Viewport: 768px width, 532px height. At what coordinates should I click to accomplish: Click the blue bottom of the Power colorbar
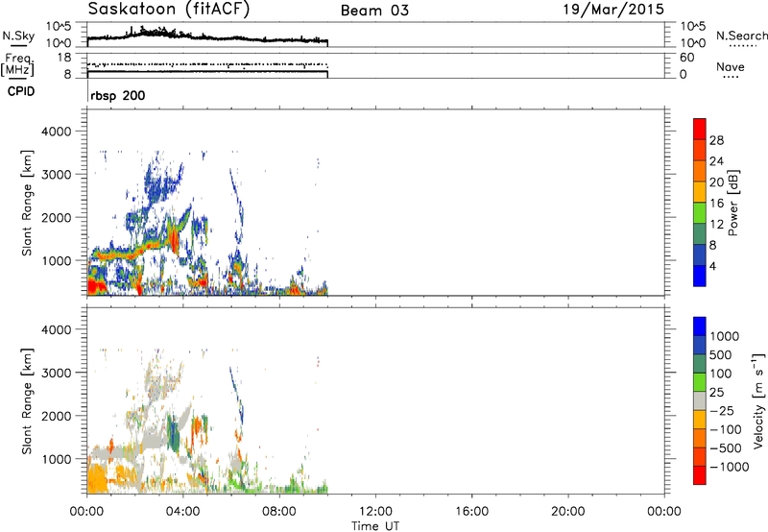(700, 276)
